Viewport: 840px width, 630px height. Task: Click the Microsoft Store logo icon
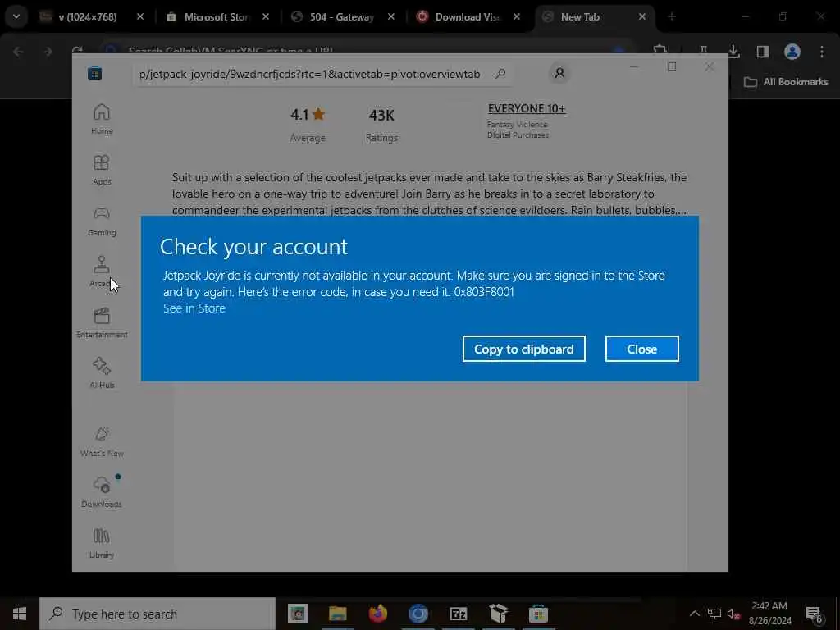(x=95, y=73)
